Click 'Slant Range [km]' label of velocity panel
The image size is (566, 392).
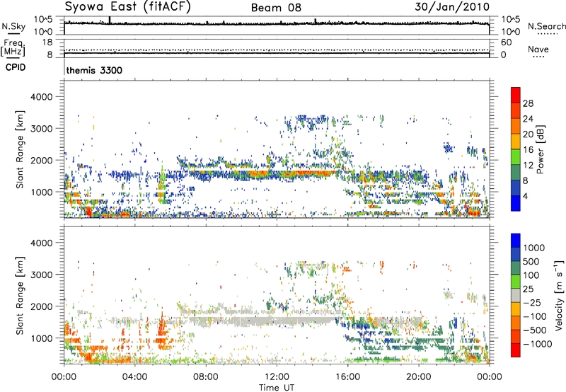click(20, 295)
